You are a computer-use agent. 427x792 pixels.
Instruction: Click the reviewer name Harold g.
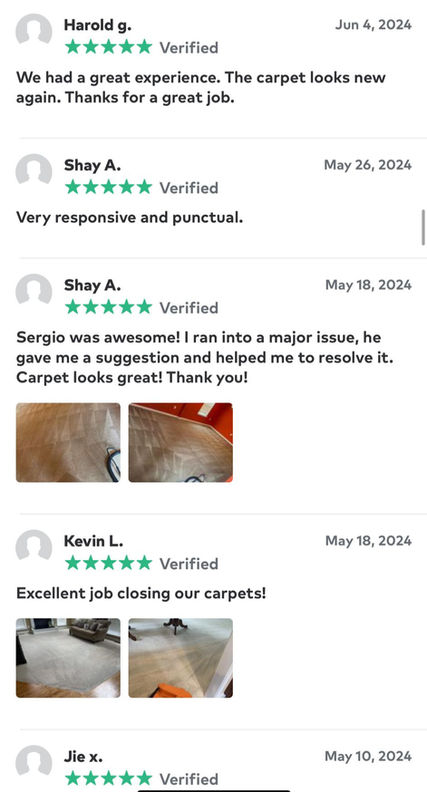(98, 25)
